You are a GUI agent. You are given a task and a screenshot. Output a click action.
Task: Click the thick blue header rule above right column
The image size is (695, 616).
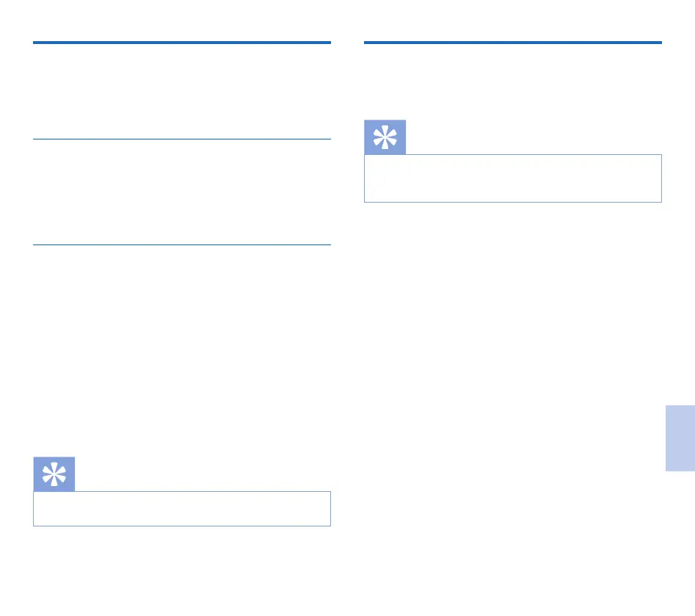tap(512, 43)
